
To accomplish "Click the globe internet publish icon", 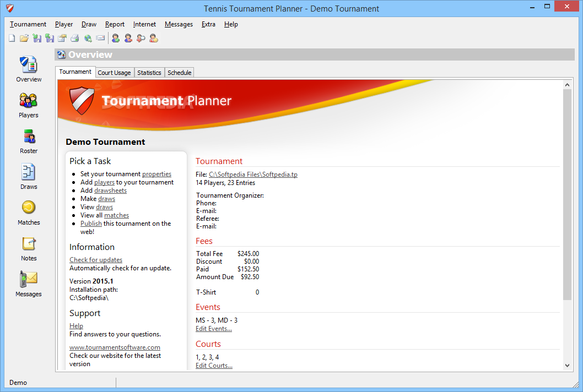I will pos(88,39).
